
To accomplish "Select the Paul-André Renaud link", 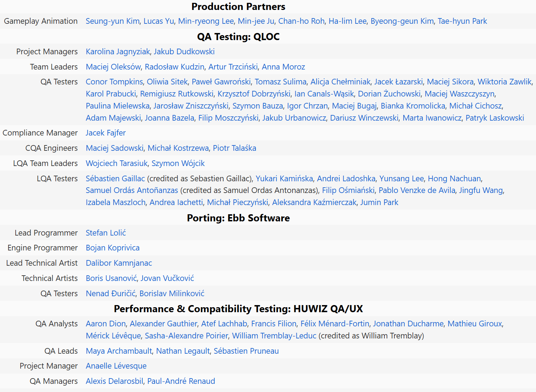I will point(181,381).
